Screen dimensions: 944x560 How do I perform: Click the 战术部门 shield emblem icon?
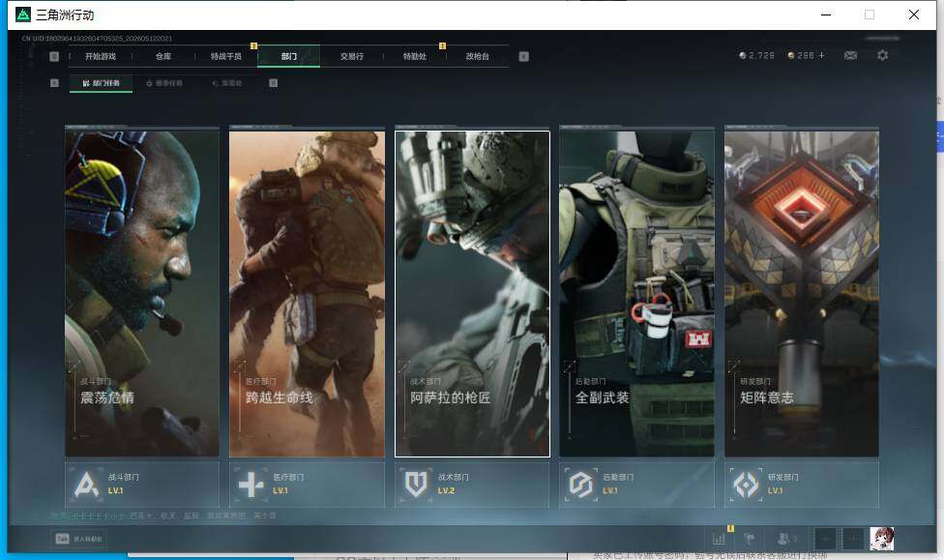point(416,485)
